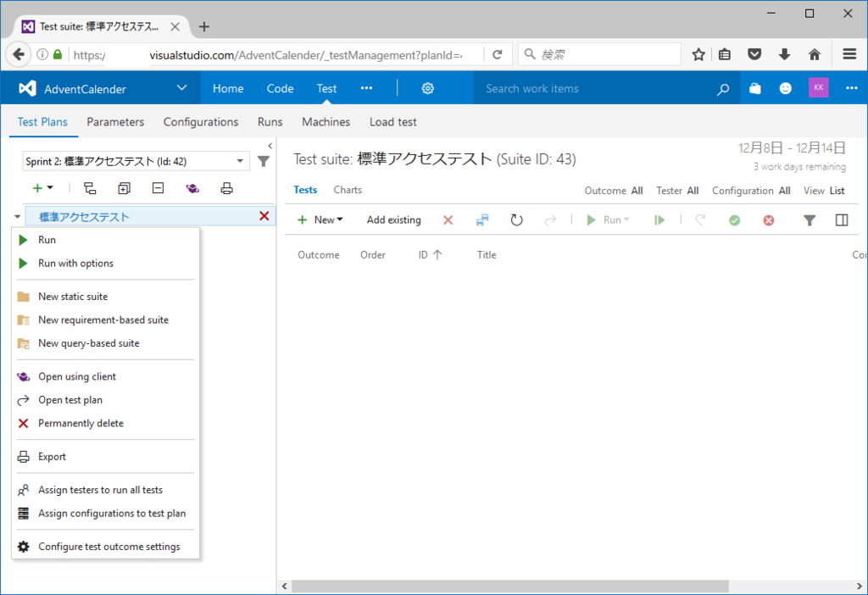
Task: Open the Outcome All filter dropdown
Action: point(614,191)
